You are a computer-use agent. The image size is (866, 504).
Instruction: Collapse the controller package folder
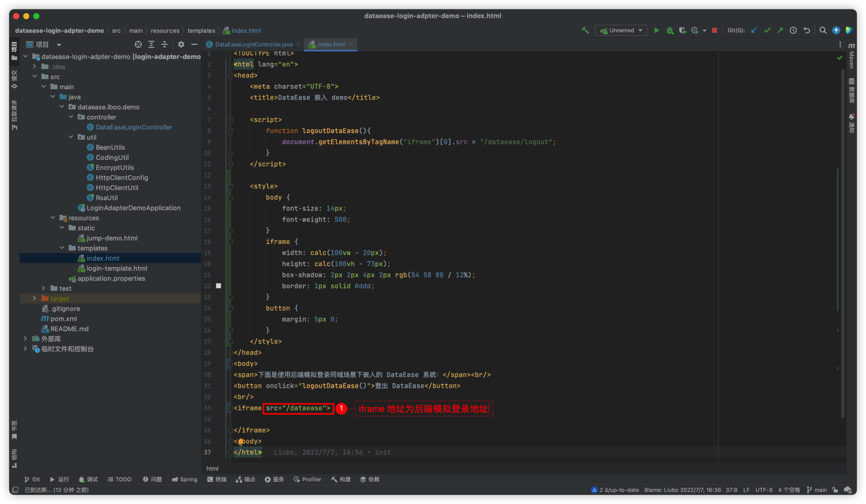(71, 117)
